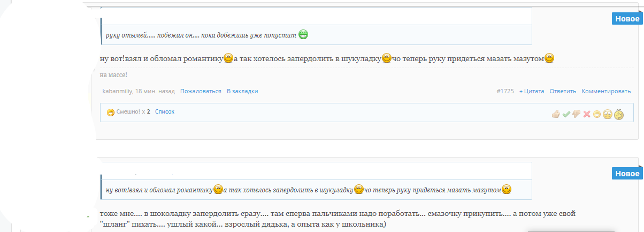Reply using the 'Ответить' link
The height and width of the screenshot is (232, 644).
click(x=563, y=91)
